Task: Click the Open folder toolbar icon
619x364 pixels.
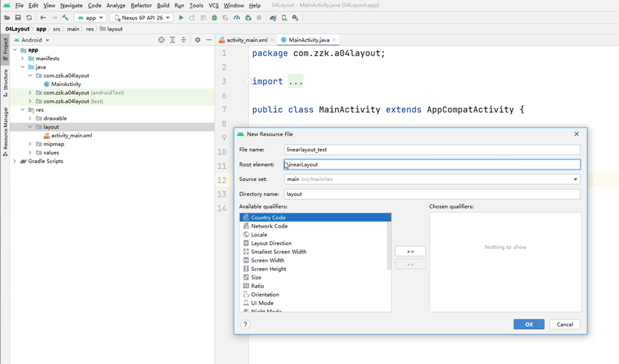Action: tap(7, 18)
